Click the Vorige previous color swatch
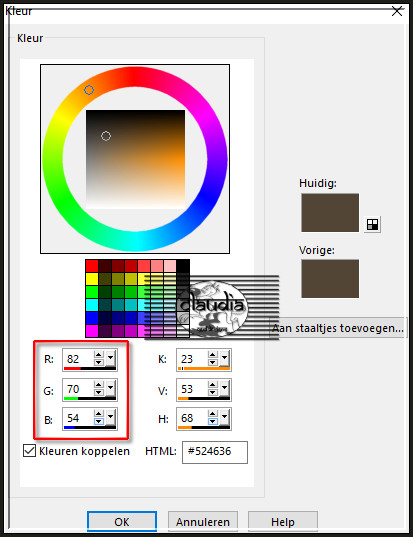 click(x=330, y=278)
